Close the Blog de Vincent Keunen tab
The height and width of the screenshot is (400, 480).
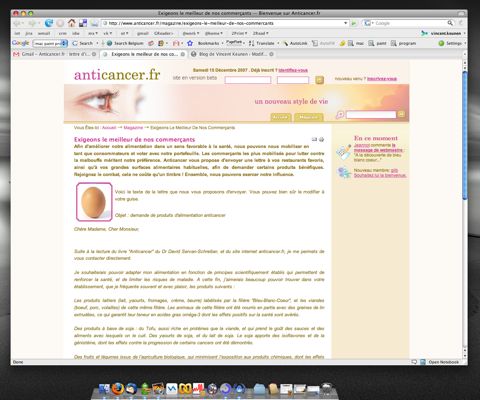tap(271, 54)
